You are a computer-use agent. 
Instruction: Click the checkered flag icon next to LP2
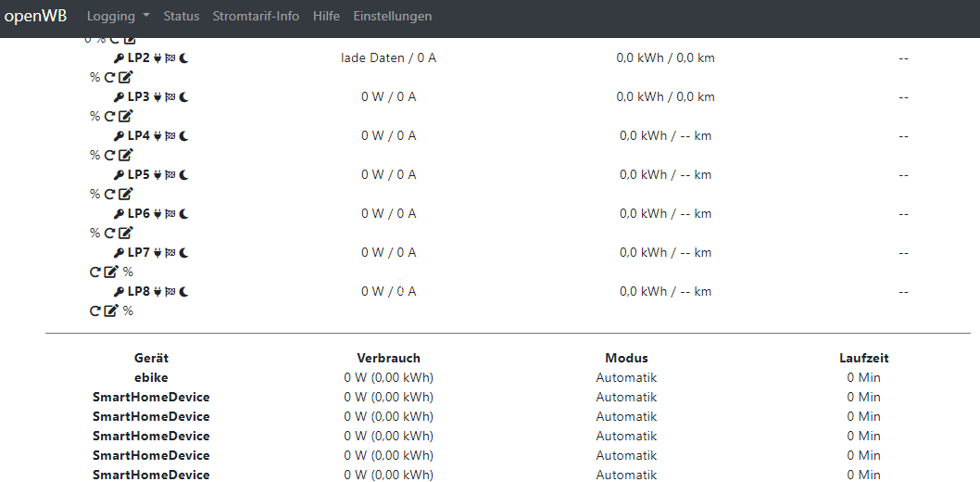[170, 58]
